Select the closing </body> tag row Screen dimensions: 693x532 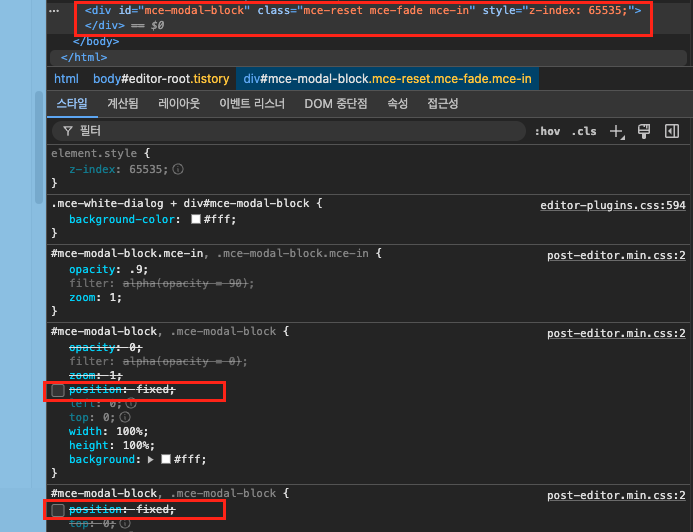[x=96, y=42]
